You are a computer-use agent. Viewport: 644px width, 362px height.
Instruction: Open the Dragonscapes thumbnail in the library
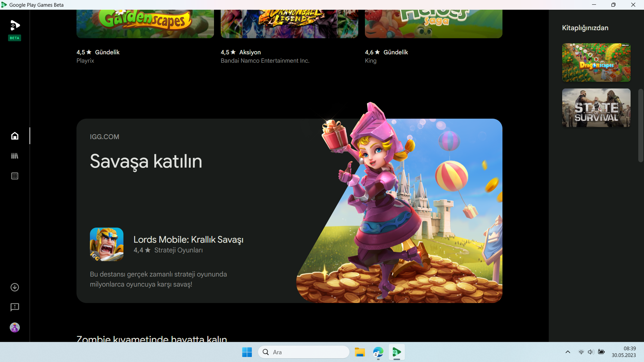(596, 62)
